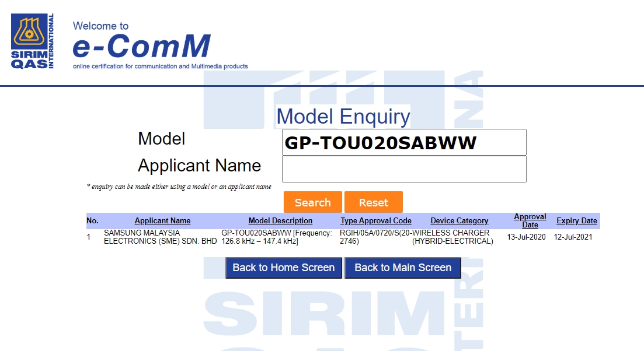This screenshot has width=644, height=351.
Task: Select the Back to Main Screen button
Action: pos(403,268)
